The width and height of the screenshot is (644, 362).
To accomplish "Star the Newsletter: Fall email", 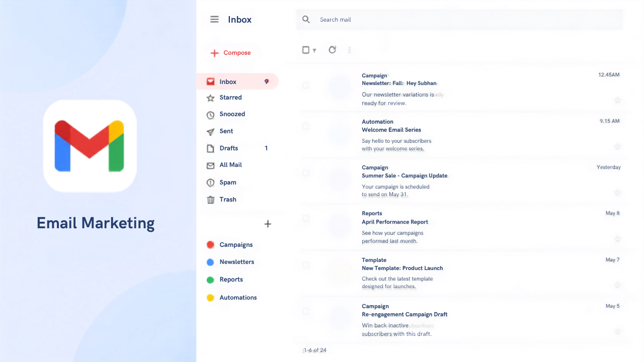I will pos(617,101).
